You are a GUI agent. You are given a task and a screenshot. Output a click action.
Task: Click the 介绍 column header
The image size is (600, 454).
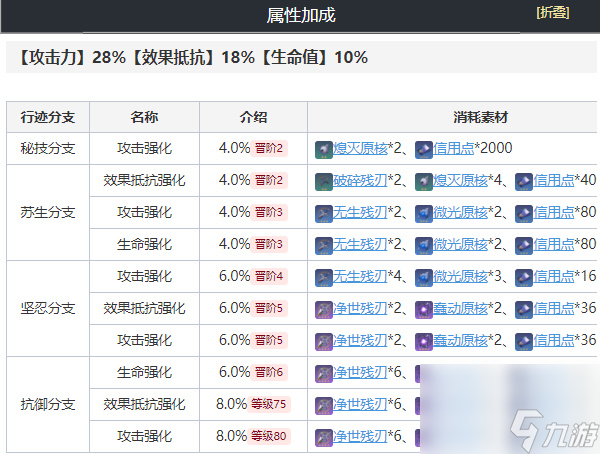click(253, 117)
